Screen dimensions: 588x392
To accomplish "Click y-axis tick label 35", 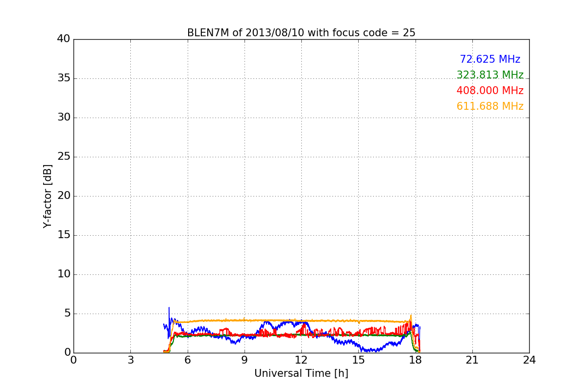I will point(64,78).
